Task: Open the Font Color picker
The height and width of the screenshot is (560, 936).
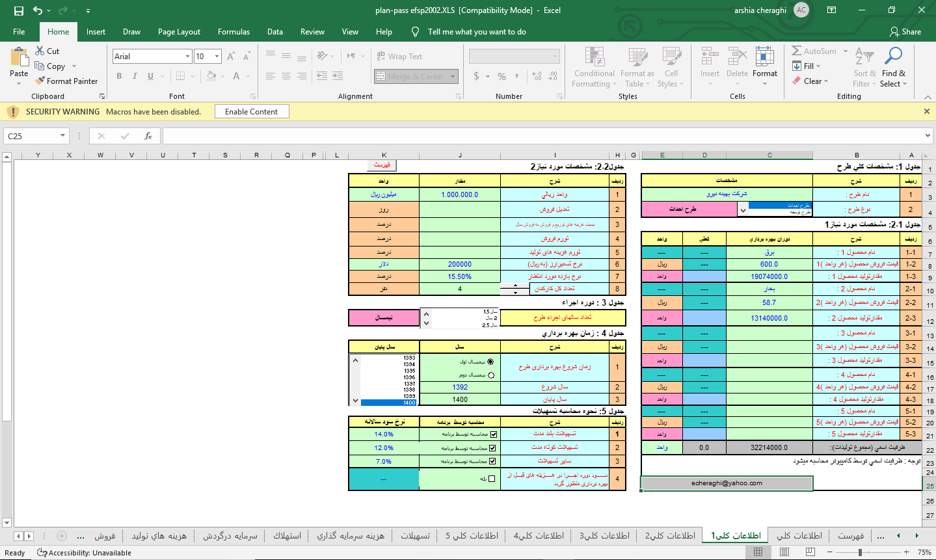Action: 236,76
